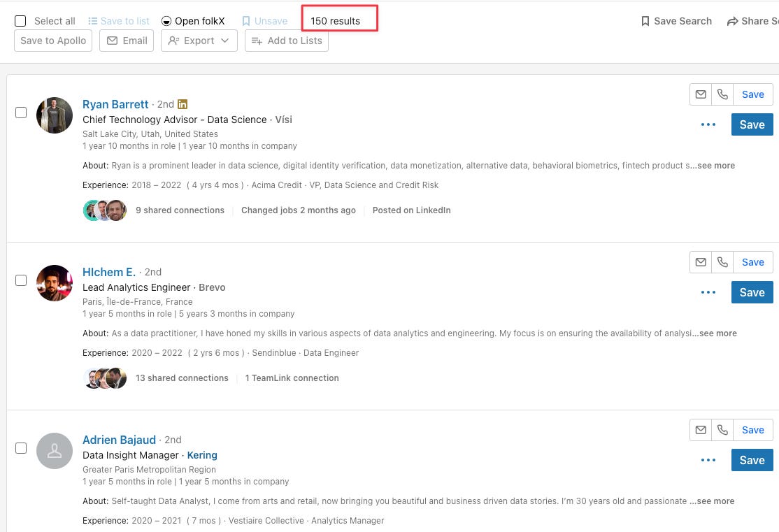
Task: Open Ryan Barrett's profile name link
Action: point(115,104)
